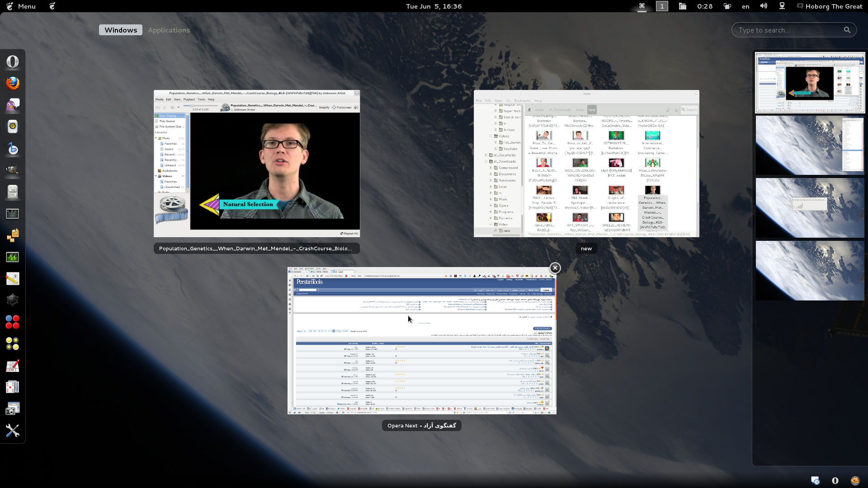Open Banshee media player from dash
The image size is (868, 488).
click(x=13, y=149)
